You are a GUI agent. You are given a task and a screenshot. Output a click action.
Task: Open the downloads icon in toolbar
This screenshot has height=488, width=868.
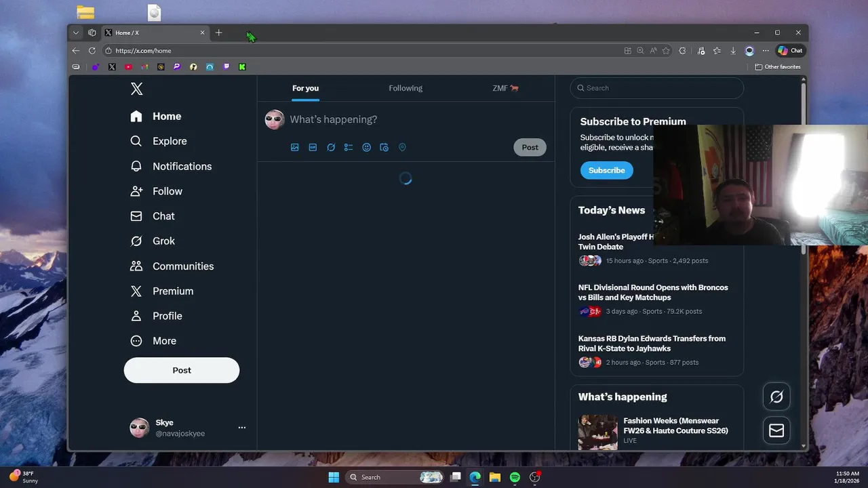click(733, 51)
